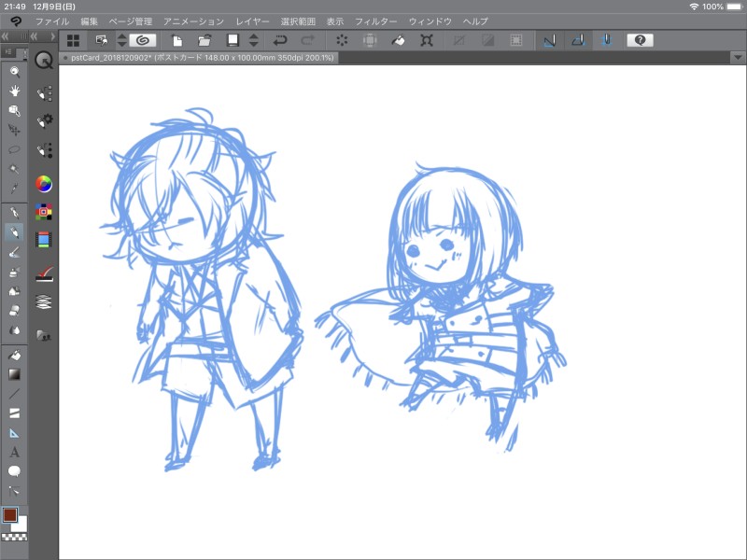747x560 pixels.
Task: Select the Ruler tool
Action: (x=15, y=433)
